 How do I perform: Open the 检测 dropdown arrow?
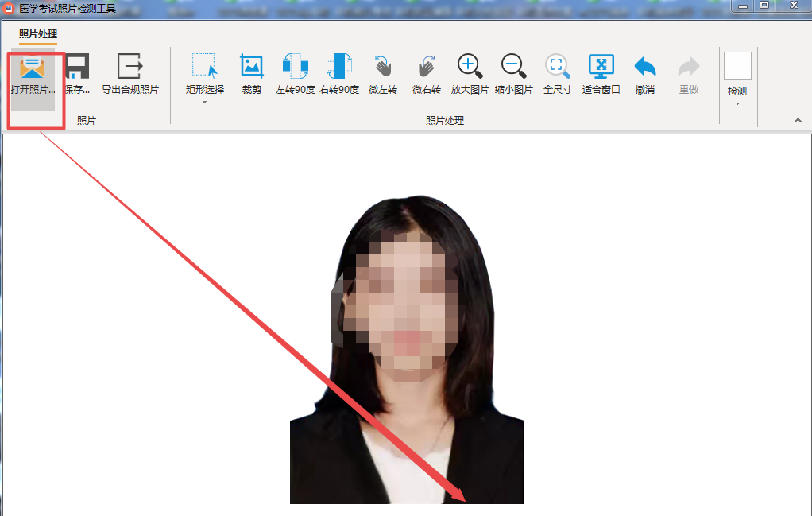click(737, 104)
